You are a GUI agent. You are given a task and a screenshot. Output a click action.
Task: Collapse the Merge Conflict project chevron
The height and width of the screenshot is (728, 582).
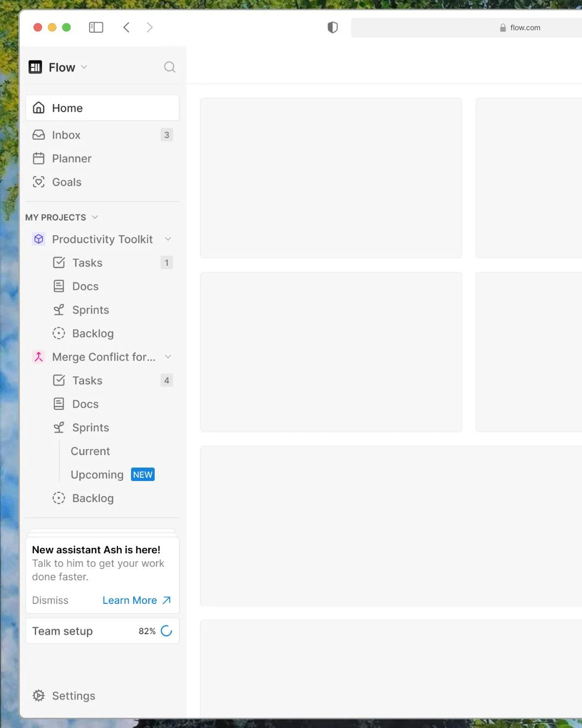point(168,356)
